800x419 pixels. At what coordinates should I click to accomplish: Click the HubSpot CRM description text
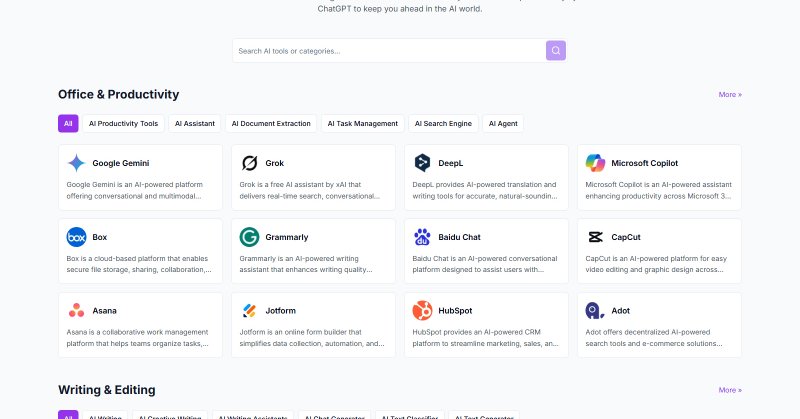pos(485,338)
